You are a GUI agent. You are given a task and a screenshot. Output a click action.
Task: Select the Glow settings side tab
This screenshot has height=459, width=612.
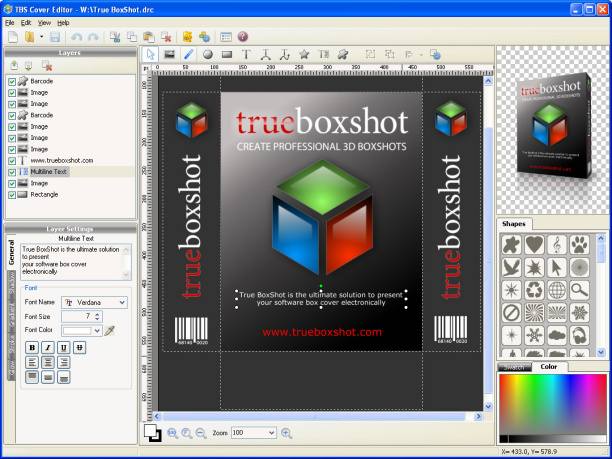(11, 370)
